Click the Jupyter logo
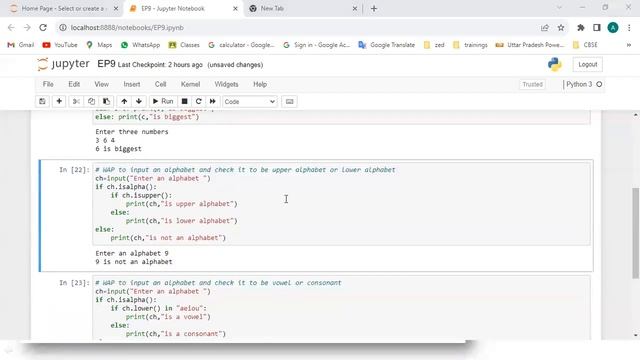This screenshot has height=360, width=640. (x=63, y=64)
